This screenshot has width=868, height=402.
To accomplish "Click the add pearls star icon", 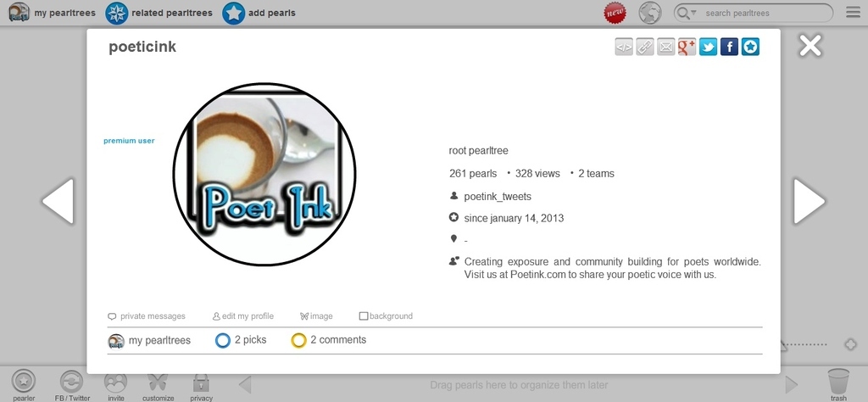I will pos(234,13).
